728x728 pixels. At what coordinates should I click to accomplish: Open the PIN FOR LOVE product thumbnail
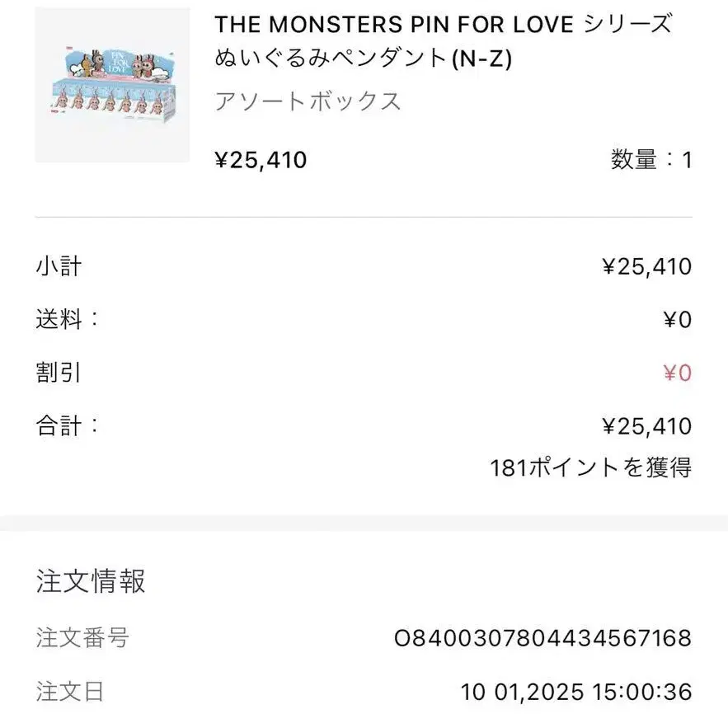112,85
